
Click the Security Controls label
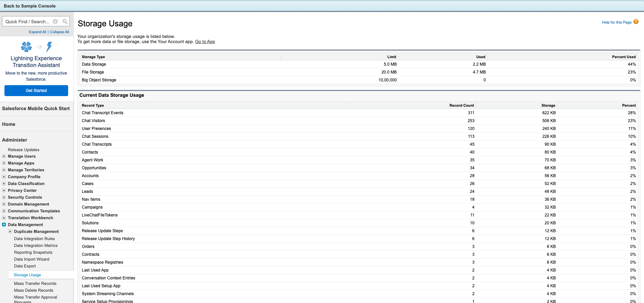tap(25, 197)
